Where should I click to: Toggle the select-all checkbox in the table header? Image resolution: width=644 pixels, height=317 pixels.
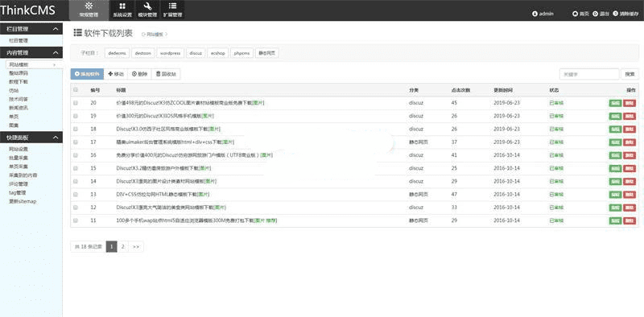click(75, 89)
